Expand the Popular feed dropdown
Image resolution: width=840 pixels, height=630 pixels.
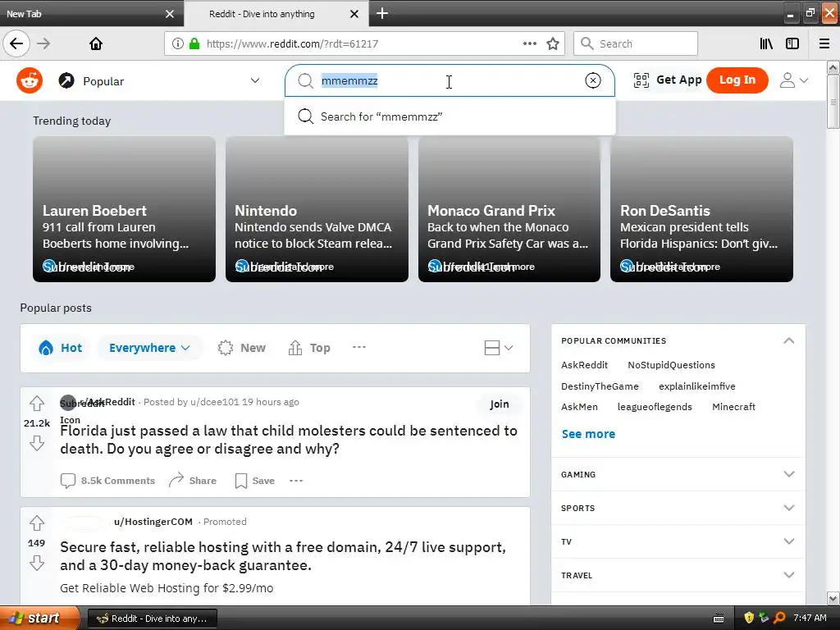[255, 80]
